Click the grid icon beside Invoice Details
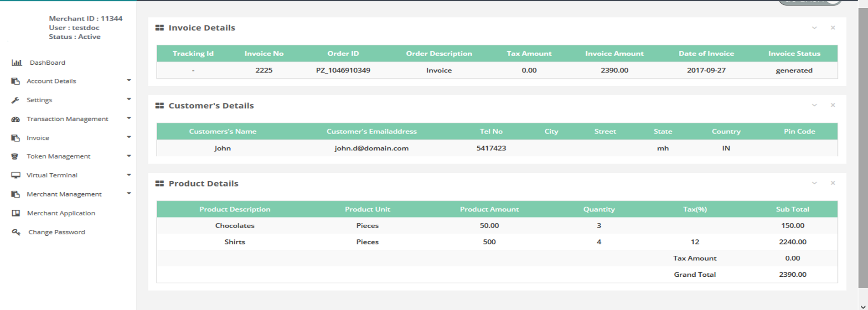Screen dimensions: 868x310 click(160, 28)
